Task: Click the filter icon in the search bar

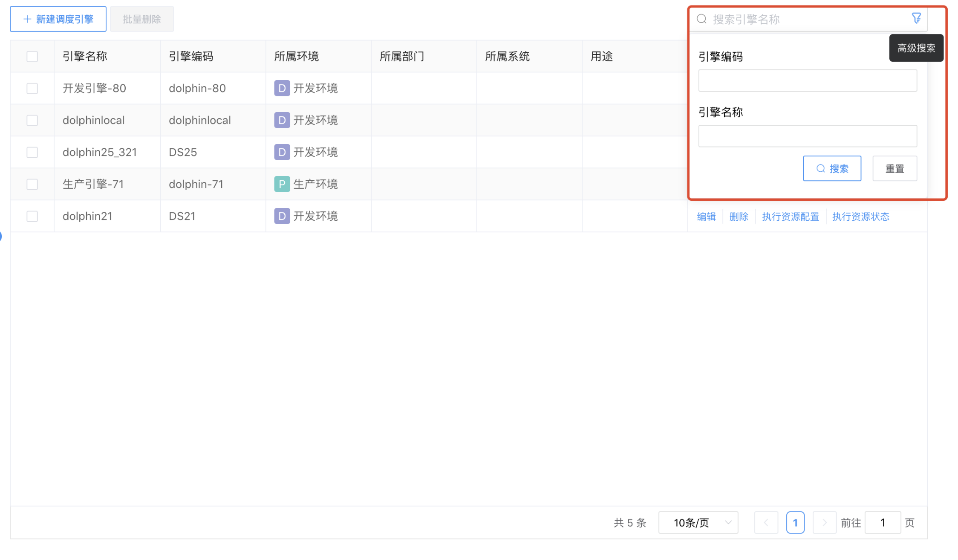Action: 916,18
